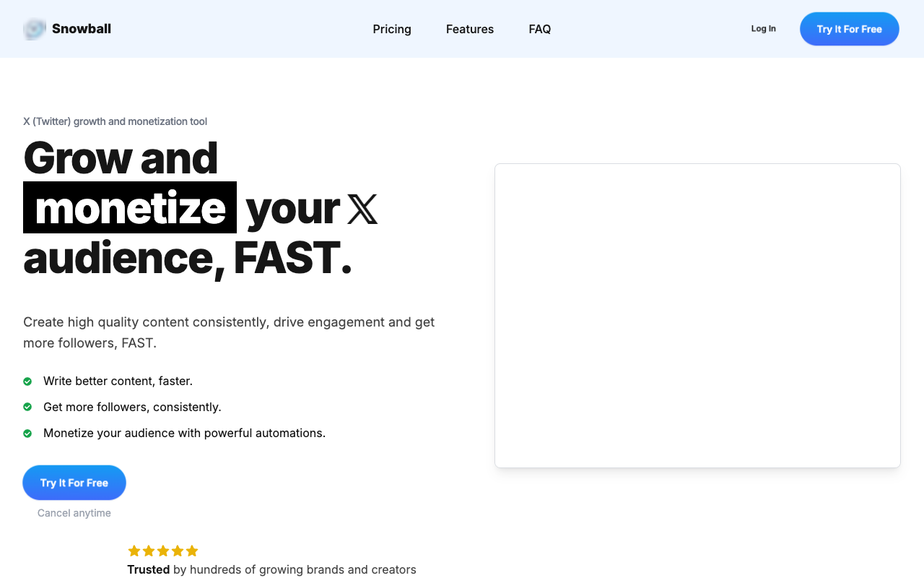924x578 pixels.
Task: Click the Snowball brand name
Action: pos(82,29)
